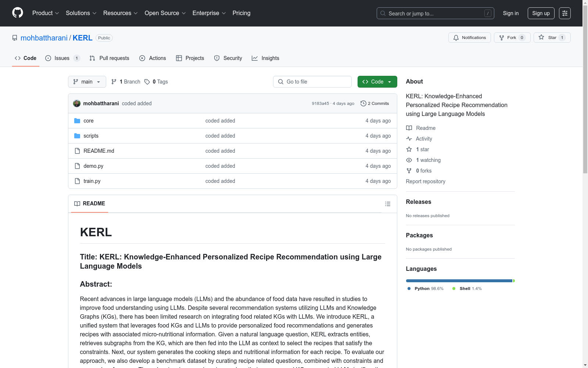The height and width of the screenshot is (368, 588).
Task: Click the Issues circle-dot icon
Action: tap(48, 58)
